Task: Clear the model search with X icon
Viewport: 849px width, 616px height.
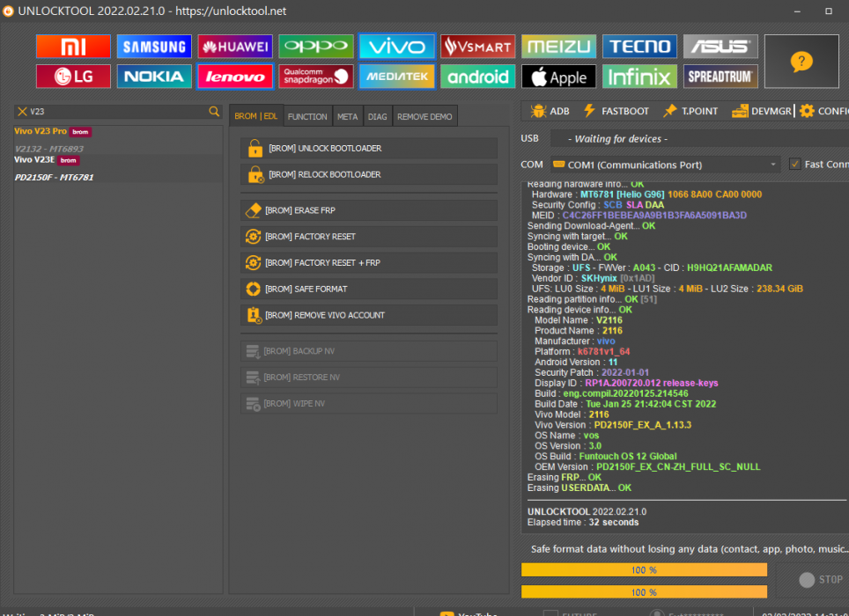Action: click(22, 112)
